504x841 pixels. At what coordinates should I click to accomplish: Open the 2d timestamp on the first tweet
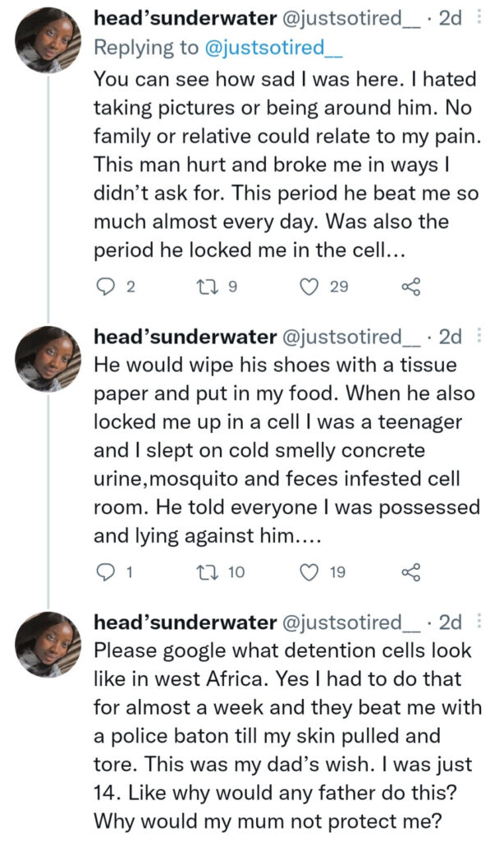point(451,18)
